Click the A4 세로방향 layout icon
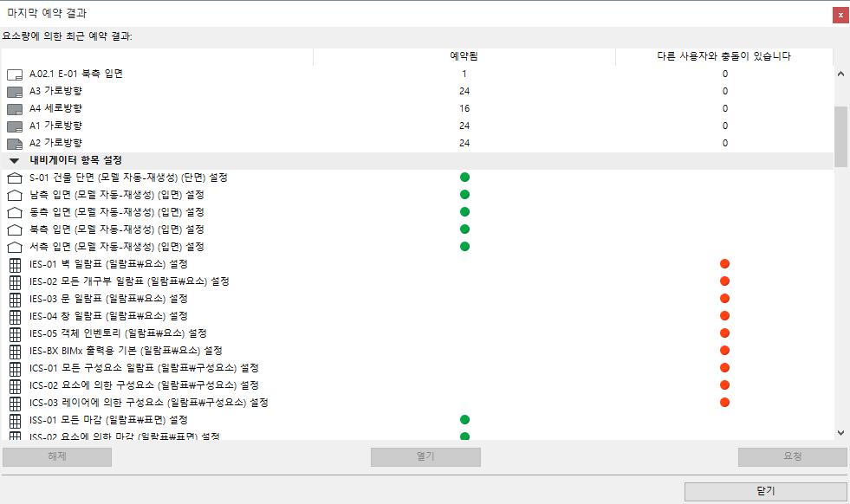 14,108
